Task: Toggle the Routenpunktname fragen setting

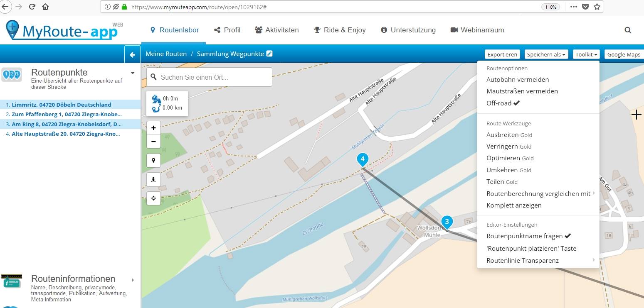Action: pyautogui.click(x=528, y=236)
